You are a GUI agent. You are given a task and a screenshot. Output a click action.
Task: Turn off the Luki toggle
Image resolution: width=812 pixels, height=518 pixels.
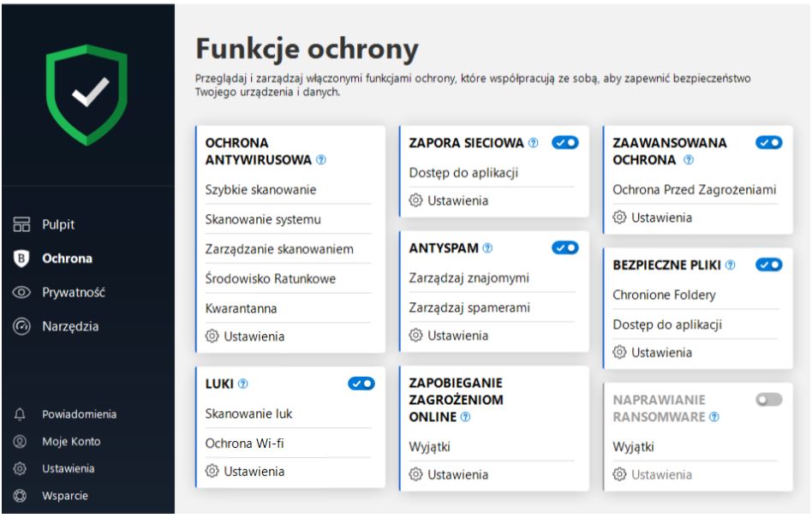click(363, 384)
